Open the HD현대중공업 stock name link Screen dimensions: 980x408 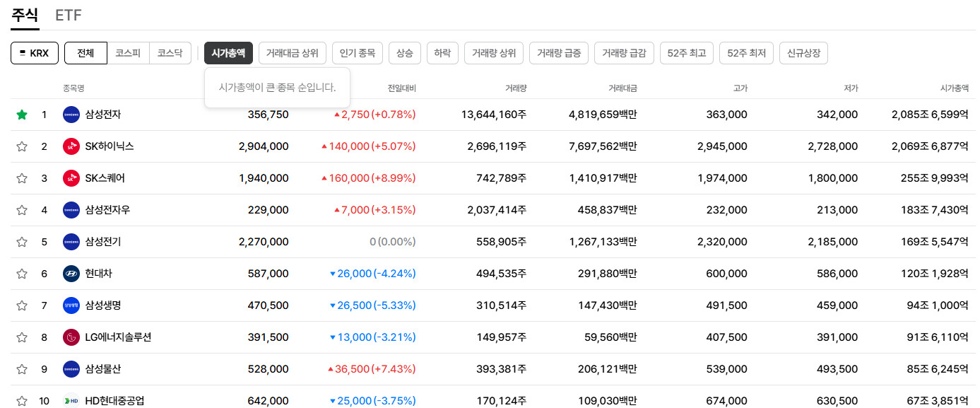(x=115, y=401)
